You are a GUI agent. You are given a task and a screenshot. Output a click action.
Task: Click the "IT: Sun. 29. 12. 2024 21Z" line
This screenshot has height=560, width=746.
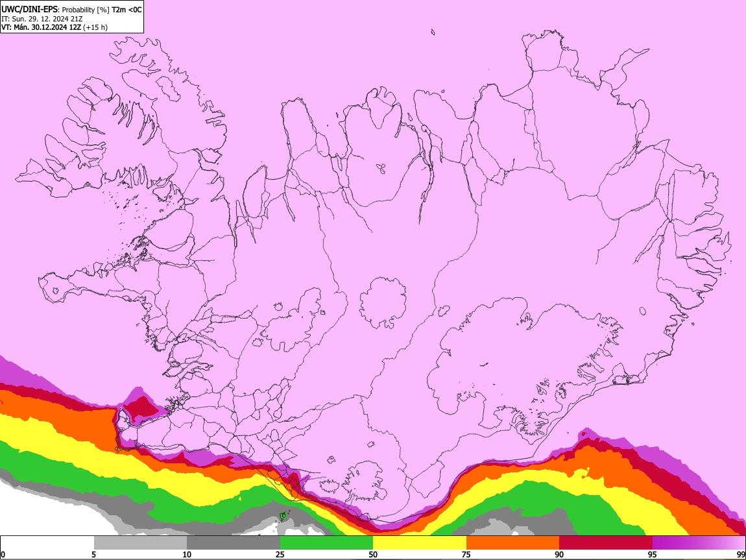pos(42,19)
